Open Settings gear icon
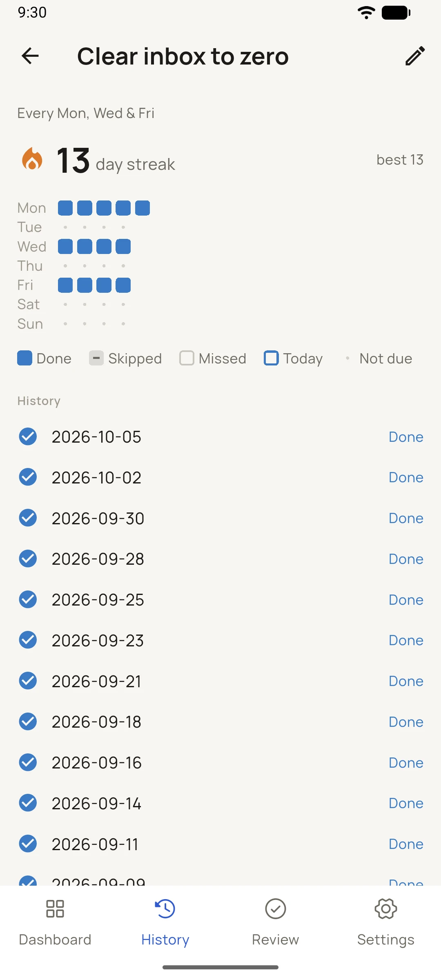The image size is (441, 980). pos(386,909)
